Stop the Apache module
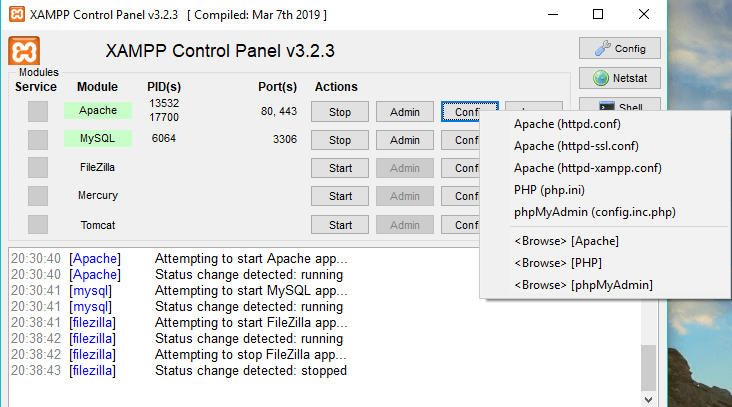This screenshot has width=732, height=407. click(340, 112)
